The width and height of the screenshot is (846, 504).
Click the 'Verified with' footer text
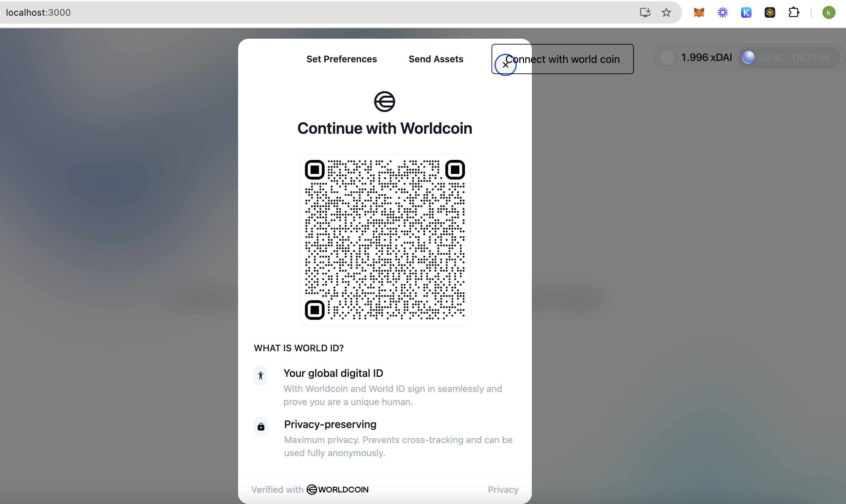click(x=277, y=489)
